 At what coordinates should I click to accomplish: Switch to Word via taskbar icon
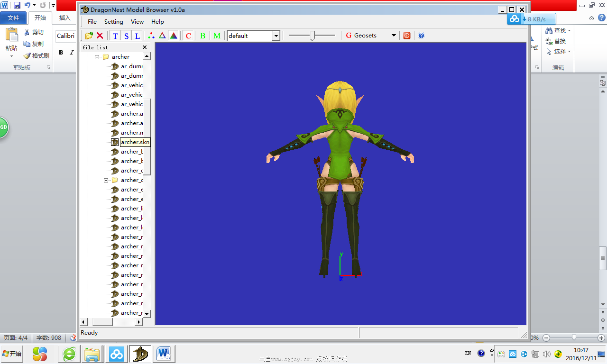coord(164,354)
